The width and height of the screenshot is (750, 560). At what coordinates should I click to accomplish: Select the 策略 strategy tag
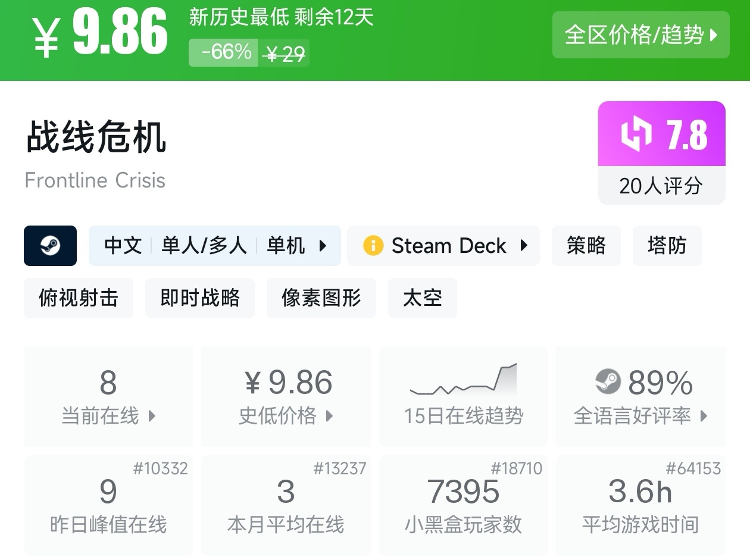pos(586,246)
